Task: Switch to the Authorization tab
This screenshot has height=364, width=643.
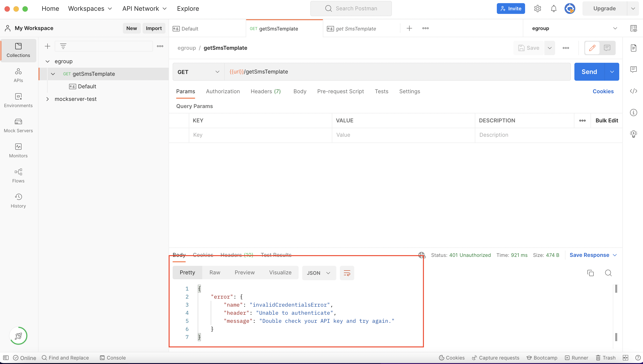Action: (x=223, y=91)
